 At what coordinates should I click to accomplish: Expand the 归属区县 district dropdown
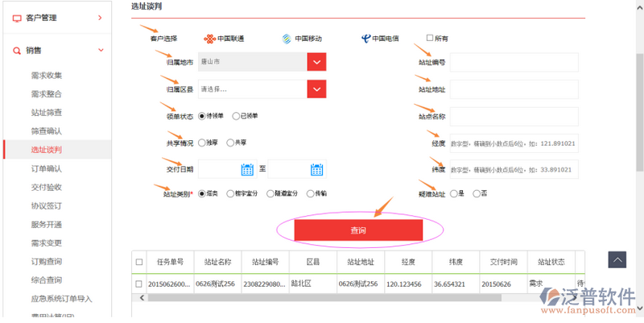point(316,89)
